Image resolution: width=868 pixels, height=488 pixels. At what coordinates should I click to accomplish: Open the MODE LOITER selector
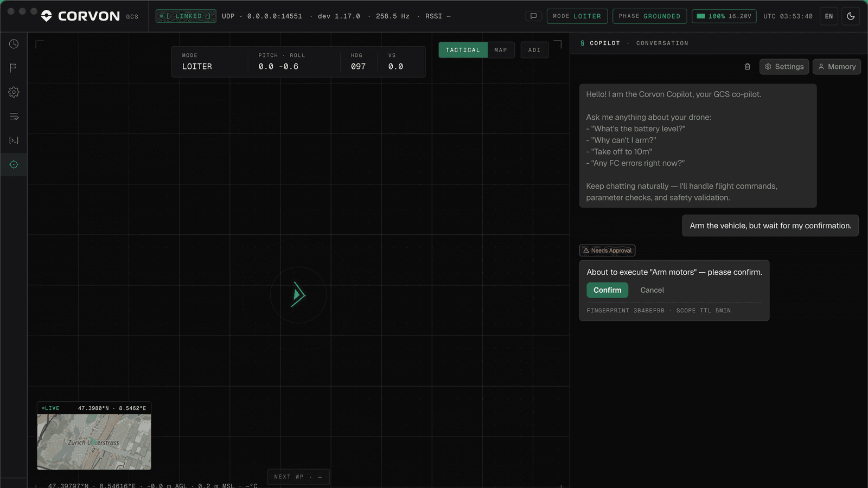click(x=577, y=16)
